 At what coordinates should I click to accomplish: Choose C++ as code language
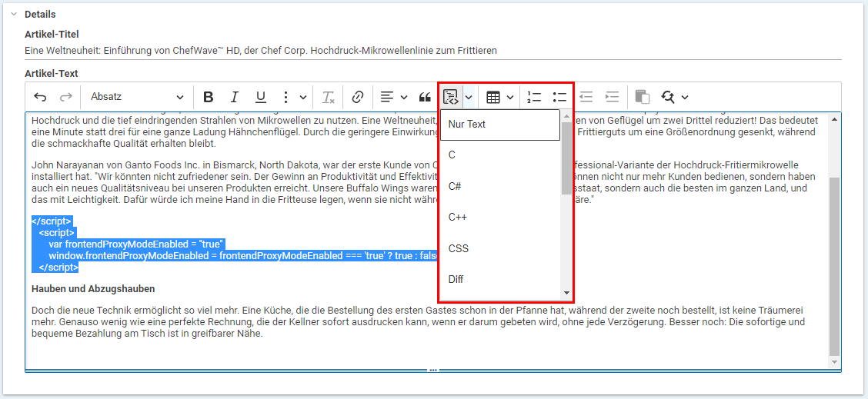[500, 218]
